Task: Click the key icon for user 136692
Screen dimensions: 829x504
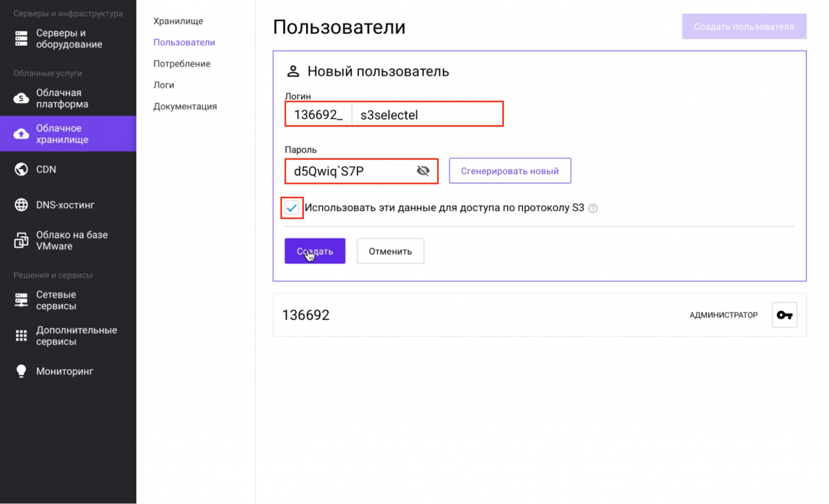Action: [784, 315]
